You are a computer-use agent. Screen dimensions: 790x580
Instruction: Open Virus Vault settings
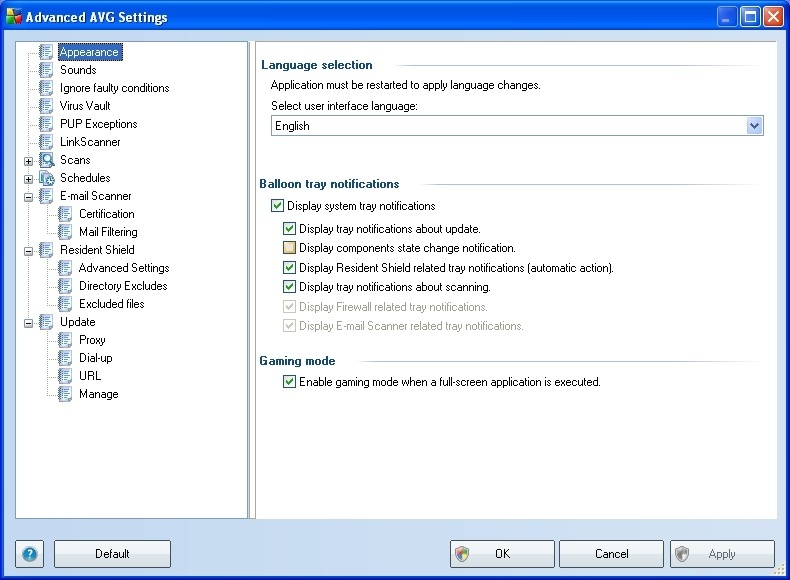[x=85, y=106]
